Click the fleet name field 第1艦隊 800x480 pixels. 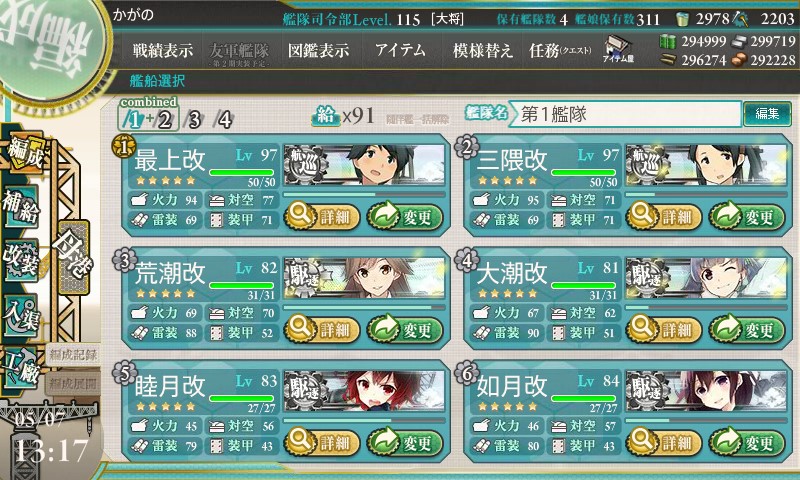coord(625,114)
